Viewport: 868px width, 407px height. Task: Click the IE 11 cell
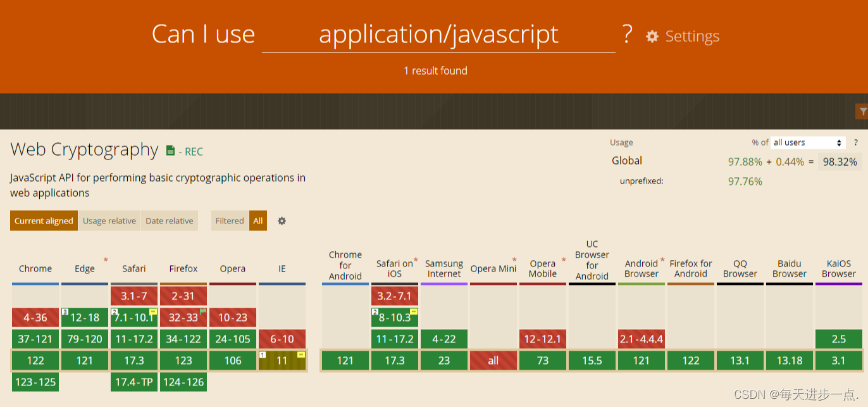(x=282, y=360)
